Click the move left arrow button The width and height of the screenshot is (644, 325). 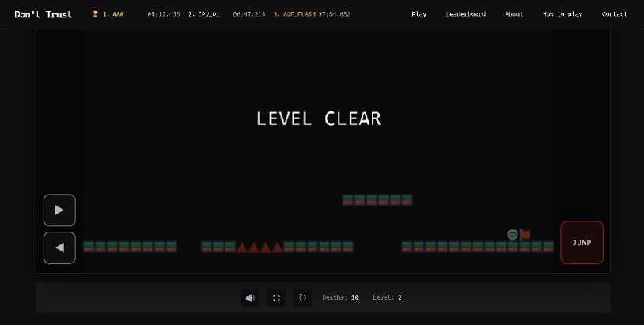pyautogui.click(x=59, y=248)
